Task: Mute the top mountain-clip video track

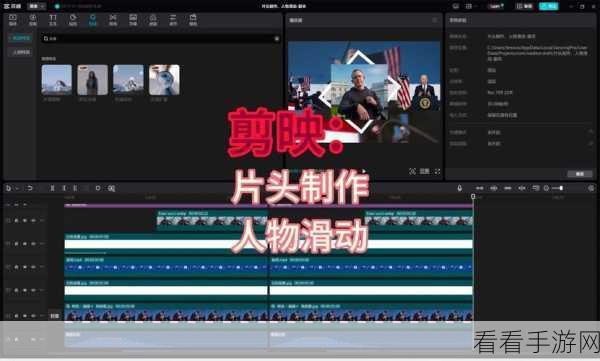Action: pos(33,221)
